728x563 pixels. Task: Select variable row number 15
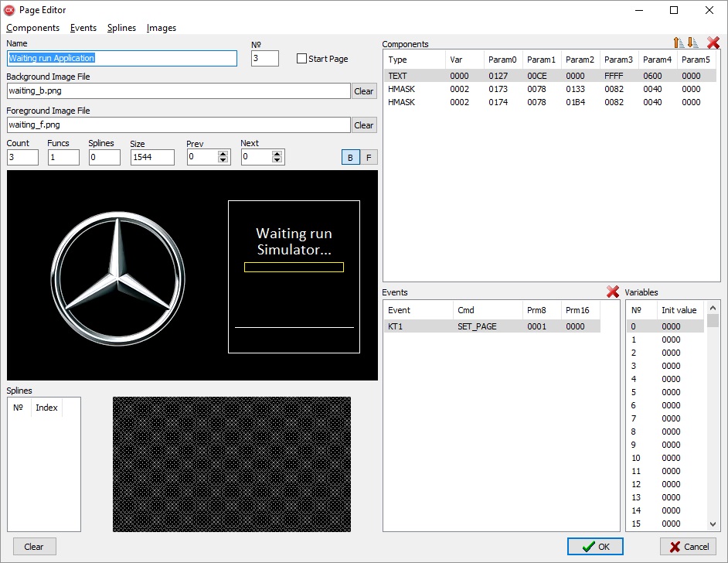click(665, 524)
